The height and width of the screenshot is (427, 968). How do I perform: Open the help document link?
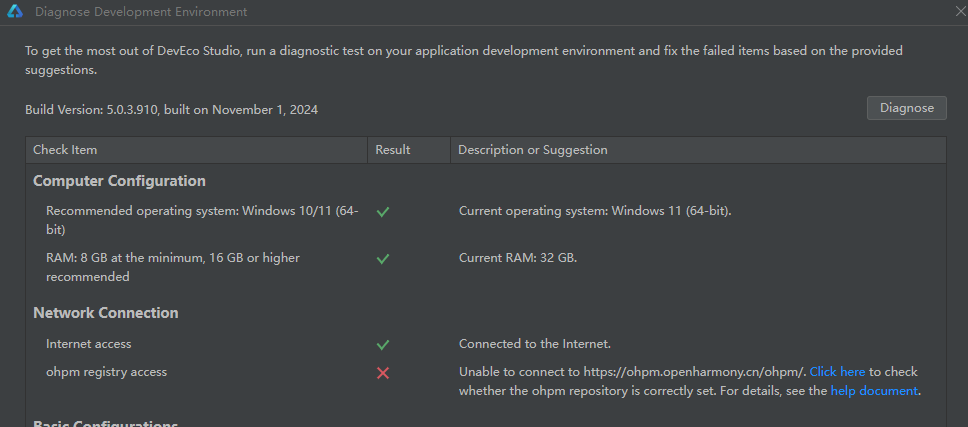[874, 391]
